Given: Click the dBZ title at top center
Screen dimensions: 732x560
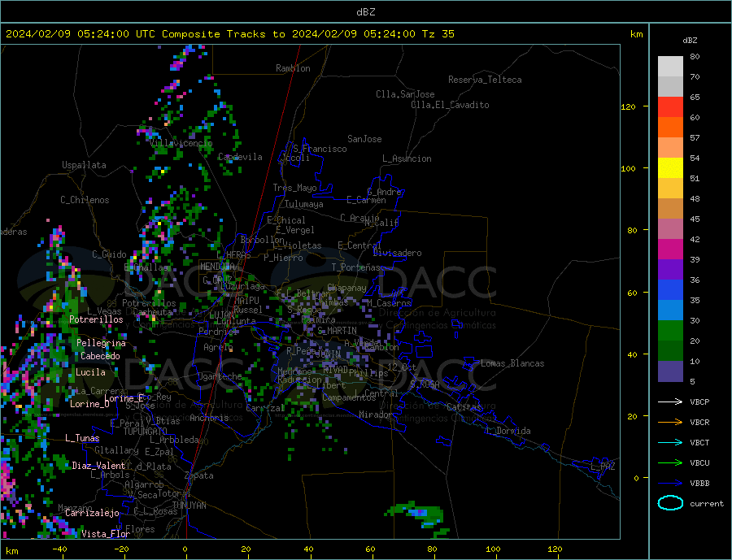Looking at the screenshot, I should (365, 12).
